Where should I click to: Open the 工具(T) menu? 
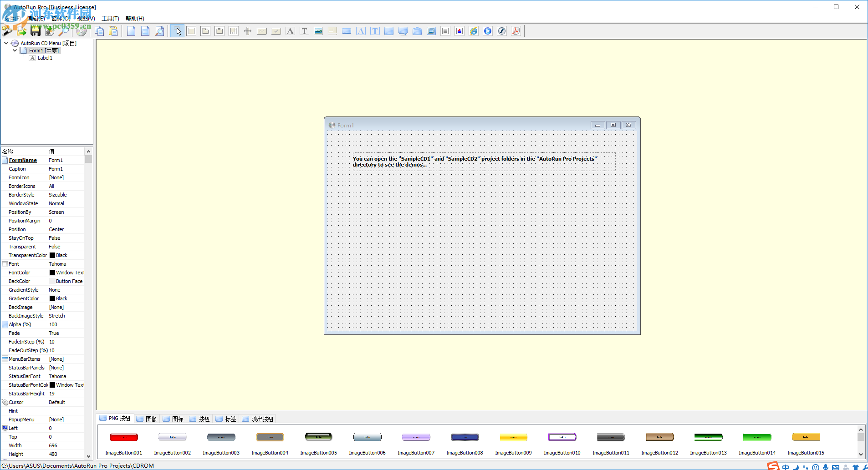point(110,19)
